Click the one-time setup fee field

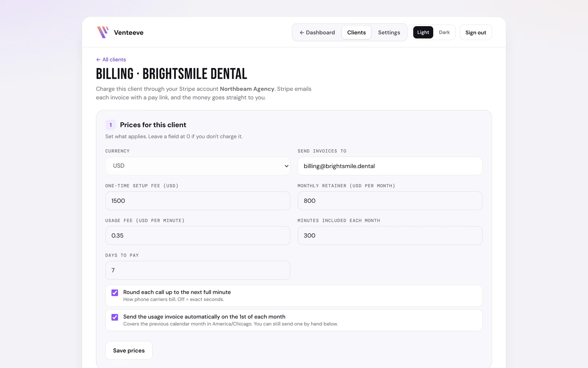[x=198, y=201]
